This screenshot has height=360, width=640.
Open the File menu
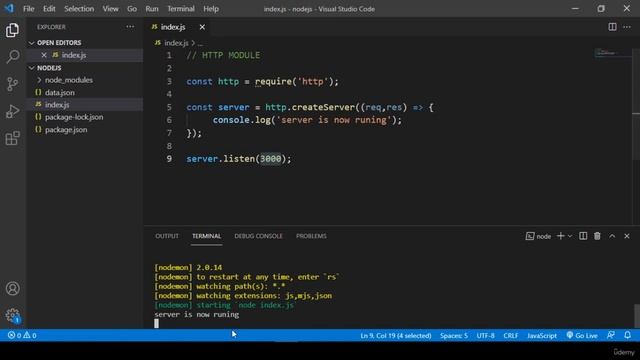click(29, 9)
